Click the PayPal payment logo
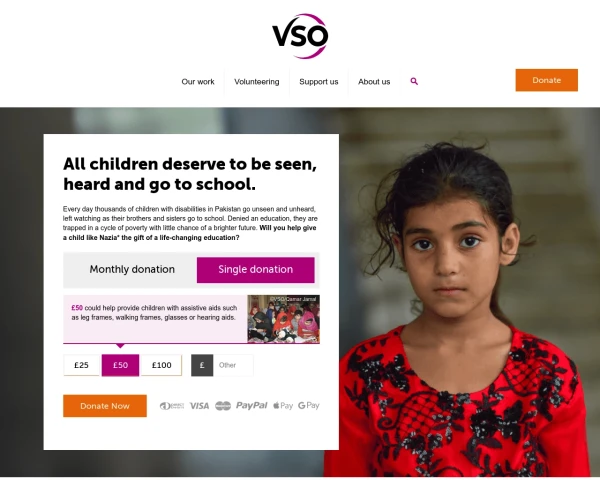This screenshot has height=480, width=600. point(251,405)
